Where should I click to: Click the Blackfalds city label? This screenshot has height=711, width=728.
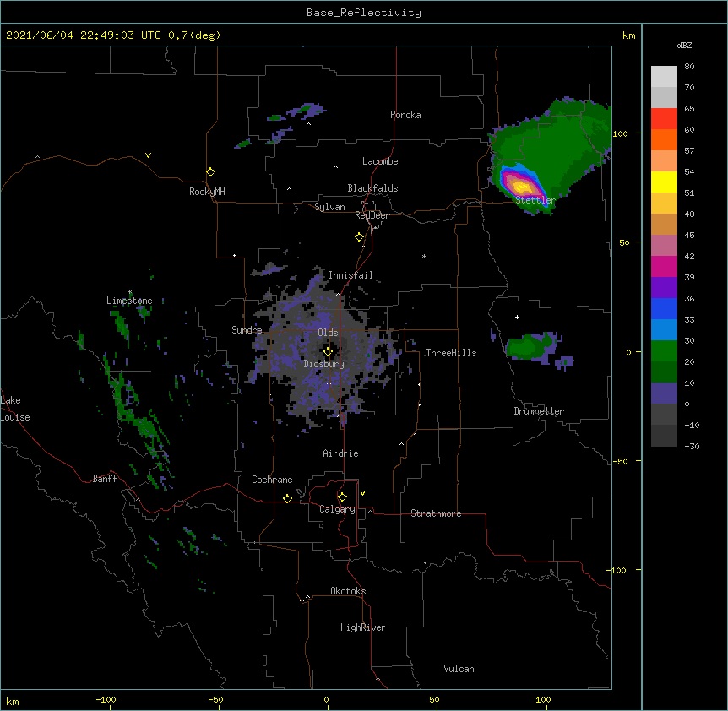pos(372,188)
